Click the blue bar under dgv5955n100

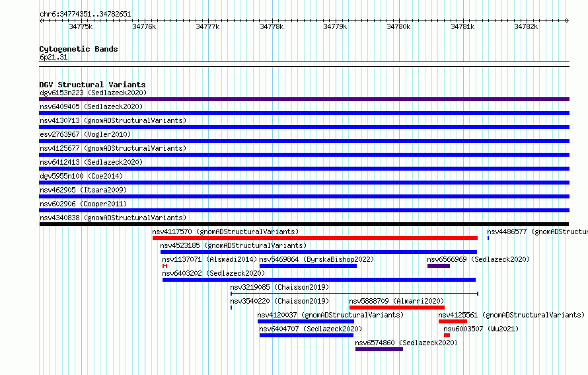pyautogui.click(x=304, y=183)
